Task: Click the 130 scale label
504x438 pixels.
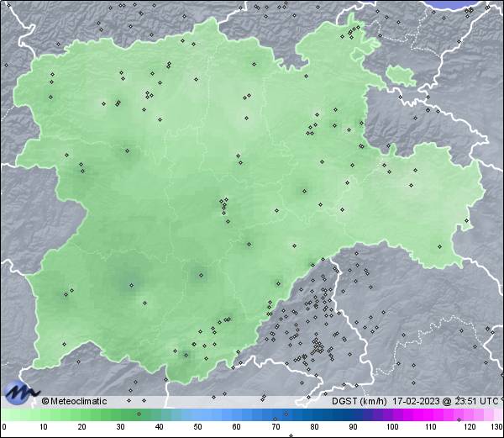Action: coord(496,427)
